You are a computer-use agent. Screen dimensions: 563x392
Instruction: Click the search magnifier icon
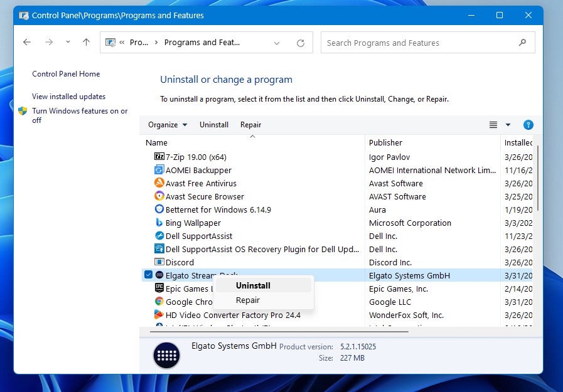(522, 43)
